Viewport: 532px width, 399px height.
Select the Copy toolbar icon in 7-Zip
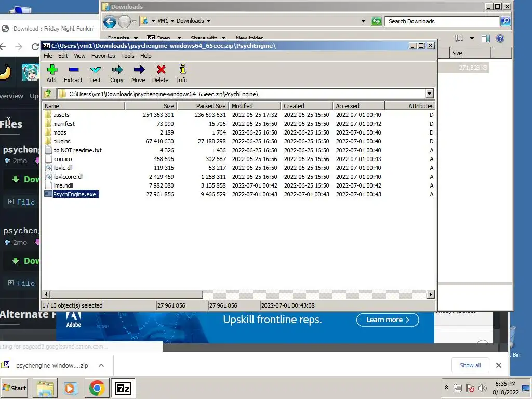[117, 74]
